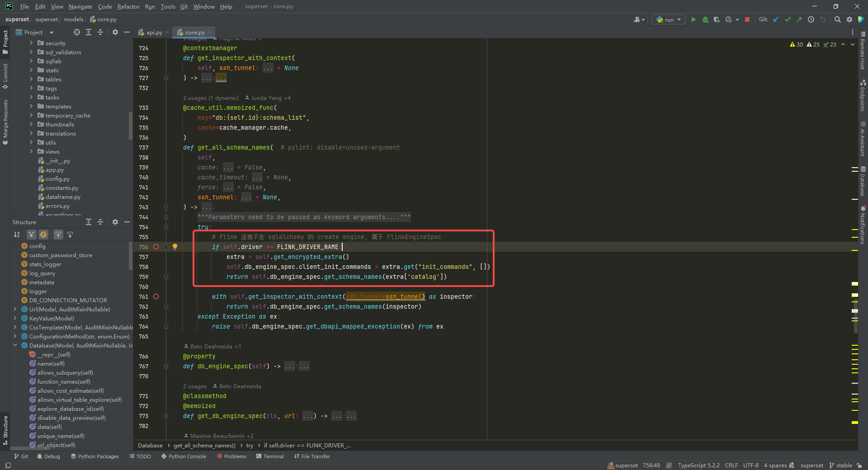The height and width of the screenshot is (470, 868).
Task: Open the Navigate menu
Action: pos(80,6)
